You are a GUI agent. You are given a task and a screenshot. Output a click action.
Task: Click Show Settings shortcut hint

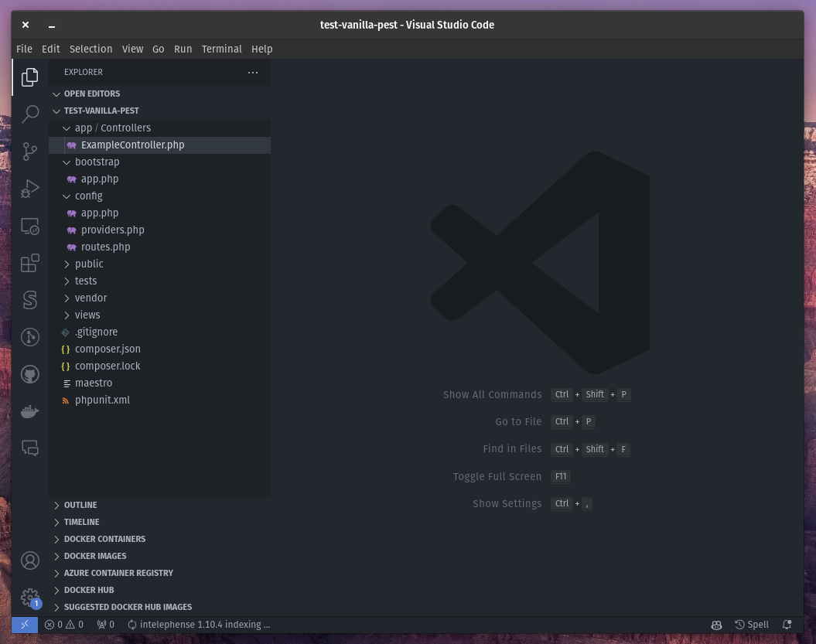click(x=532, y=503)
